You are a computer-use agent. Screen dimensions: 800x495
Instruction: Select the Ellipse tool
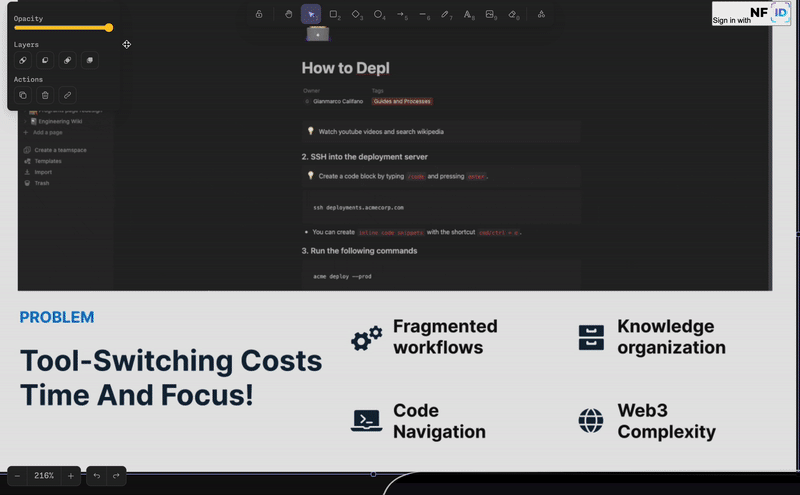click(379, 14)
